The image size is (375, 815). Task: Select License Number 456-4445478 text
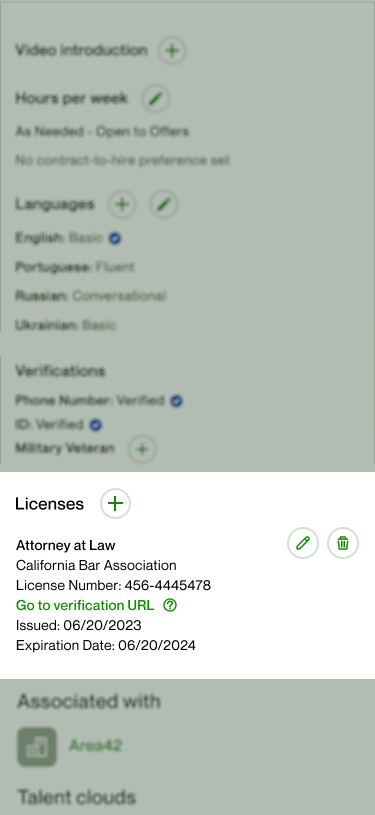pos(113,585)
